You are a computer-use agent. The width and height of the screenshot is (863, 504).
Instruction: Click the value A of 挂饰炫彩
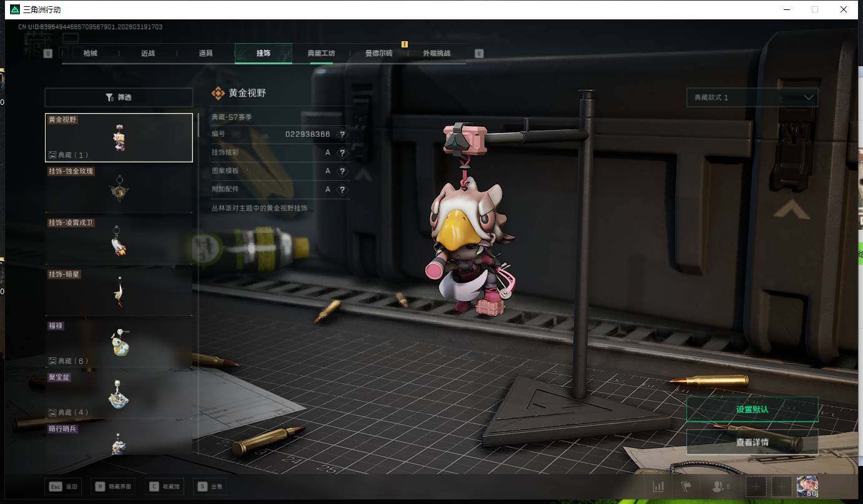click(x=328, y=152)
